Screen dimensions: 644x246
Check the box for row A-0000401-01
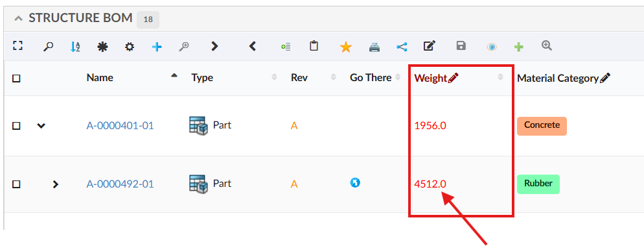(x=16, y=126)
